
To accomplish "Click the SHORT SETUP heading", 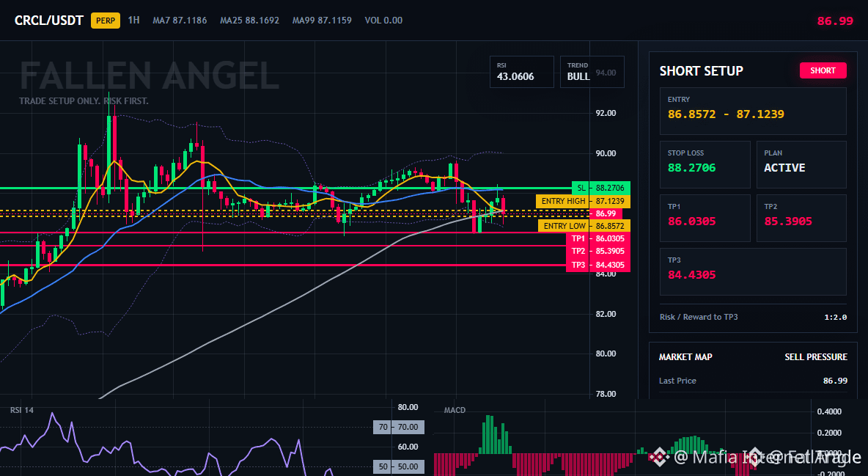I will coord(701,71).
